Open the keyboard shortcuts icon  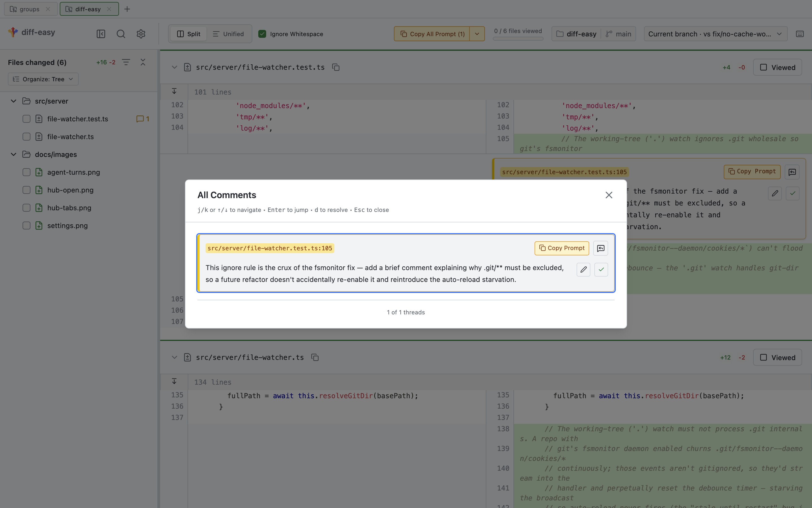click(800, 34)
